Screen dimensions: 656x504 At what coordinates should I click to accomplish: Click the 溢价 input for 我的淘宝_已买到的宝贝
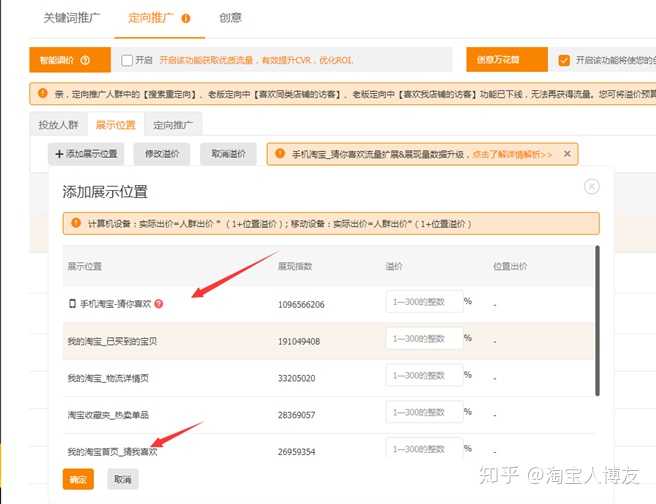click(424, 340)
